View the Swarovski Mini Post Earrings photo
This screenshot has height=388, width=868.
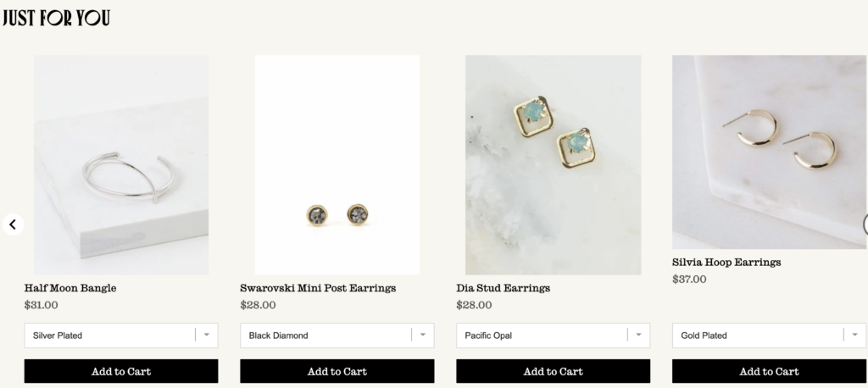click(337, 164)
